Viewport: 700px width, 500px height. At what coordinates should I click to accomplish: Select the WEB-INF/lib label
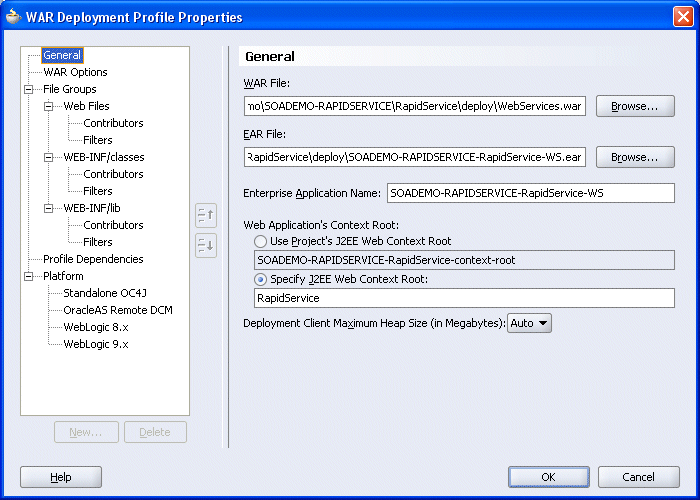tap(92, 208)
